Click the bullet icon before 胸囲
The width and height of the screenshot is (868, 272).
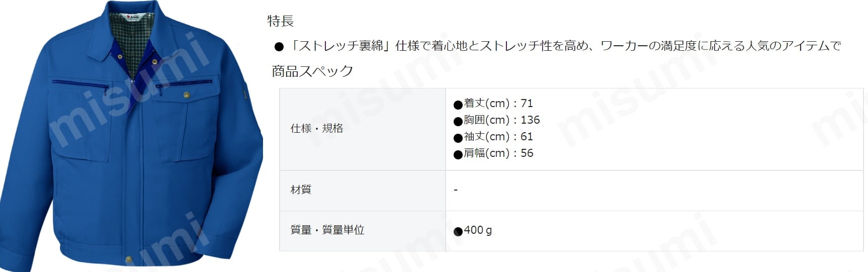(x=458, y=122)
